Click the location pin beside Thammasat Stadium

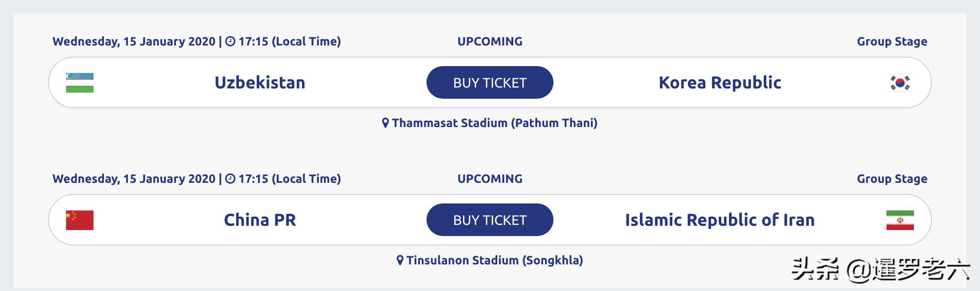(x=386, y=123)
